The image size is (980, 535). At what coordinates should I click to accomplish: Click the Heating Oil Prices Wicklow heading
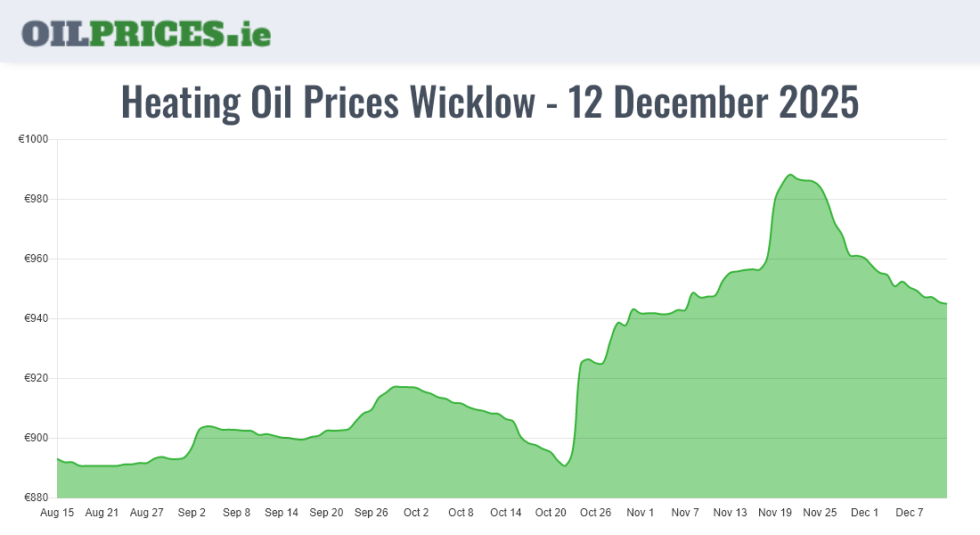click(490, 103)
